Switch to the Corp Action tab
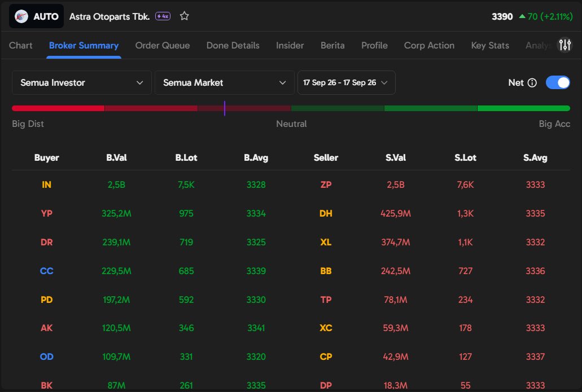This screenshot has width=582, height=392. (429, 45)
